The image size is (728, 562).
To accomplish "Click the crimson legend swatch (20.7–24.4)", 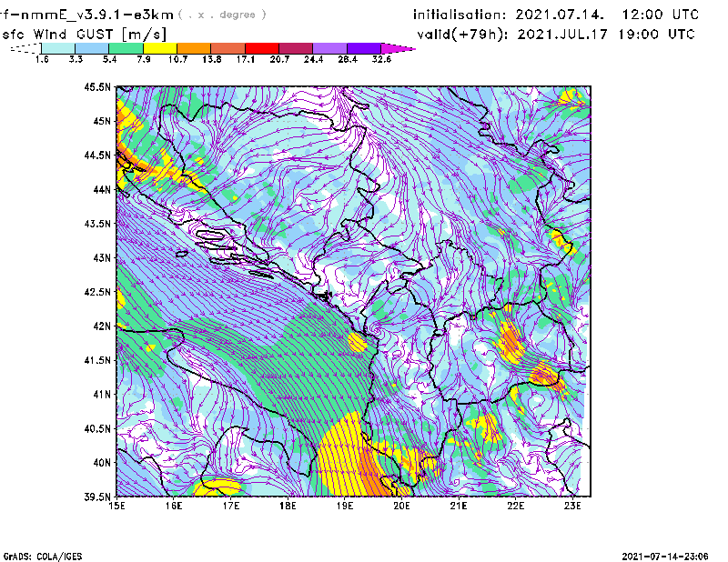I will tap(296, 48).
